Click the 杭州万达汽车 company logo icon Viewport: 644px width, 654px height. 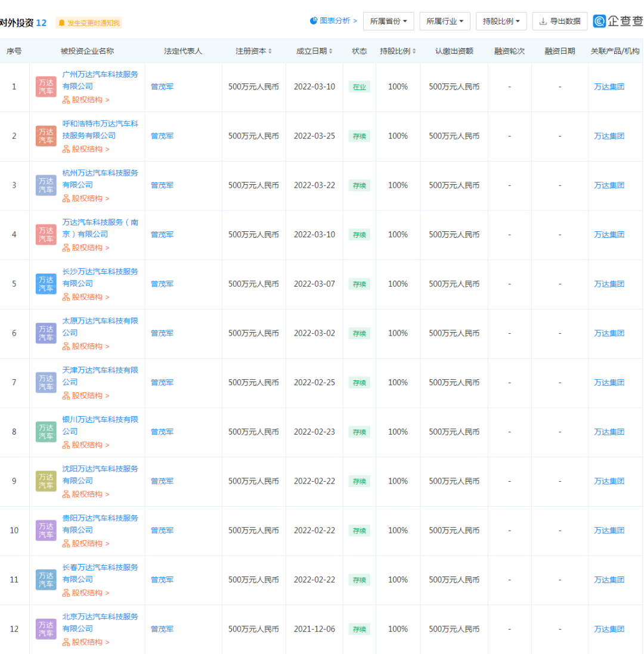tap(46, 185)
